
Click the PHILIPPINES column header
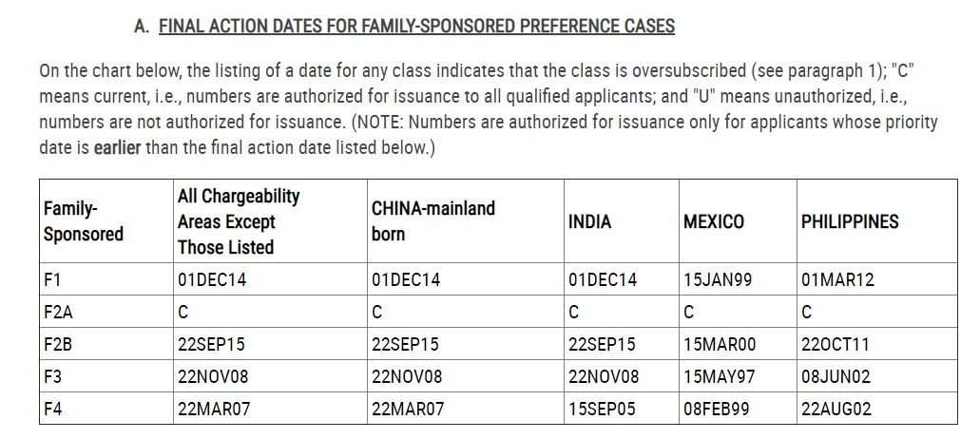coord(850,221)
